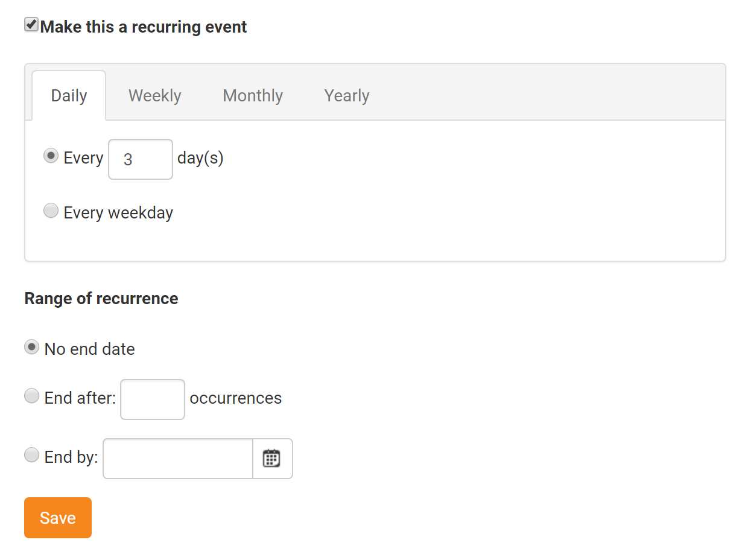Return to the Daily tab
Image resolution: width=742 pixels, height=560 pixels.
pos(68,95)
